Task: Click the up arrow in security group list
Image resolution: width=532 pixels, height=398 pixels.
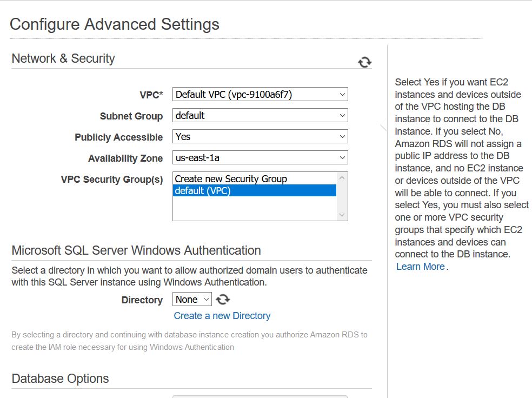Action: [342, 177]
